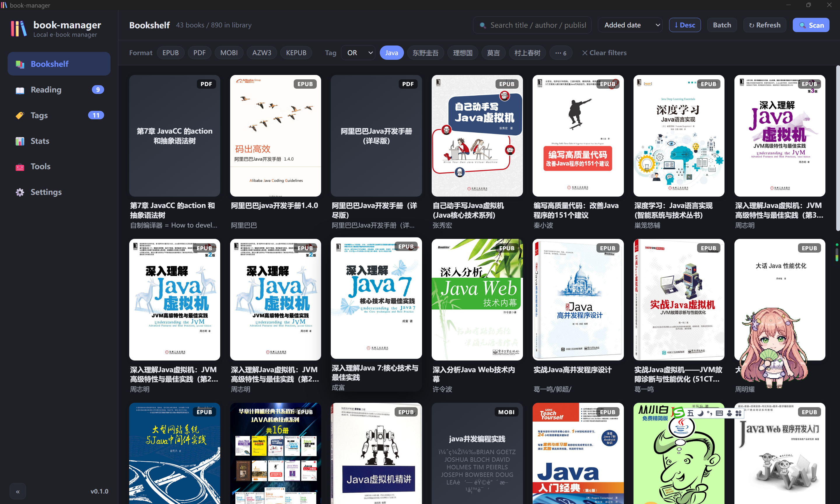Open the java并发编程实践 MOBI book card
This screenshot has width=840, height=504.
[477, 454]
